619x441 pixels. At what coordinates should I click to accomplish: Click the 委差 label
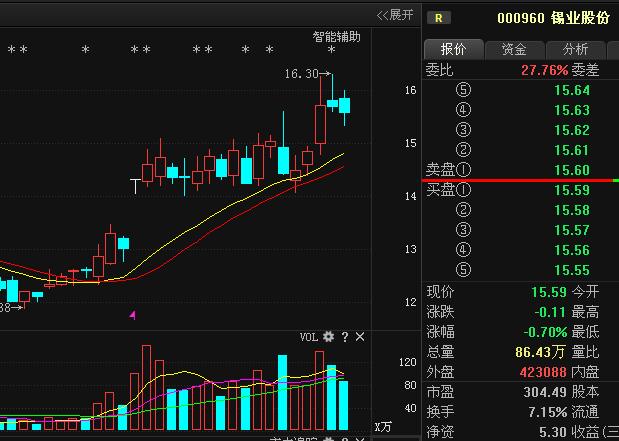pos(585,70)
